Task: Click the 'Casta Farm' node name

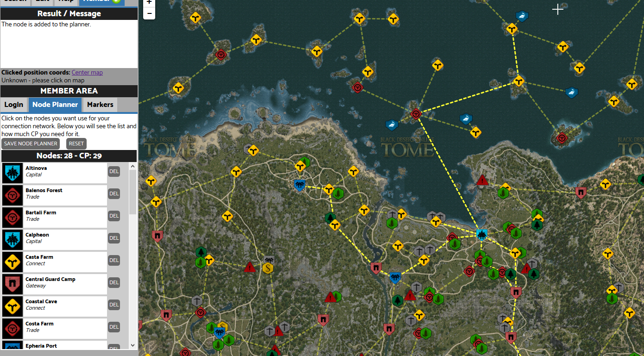Action: pyautogui.click(x=39, y=257)
